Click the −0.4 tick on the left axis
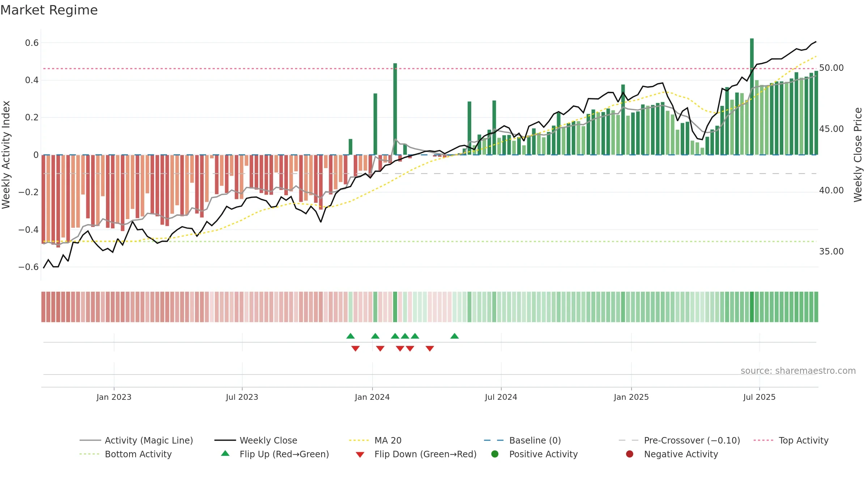Image resolution: width=868 pixels, height=488 pixels. click(29, 230)
